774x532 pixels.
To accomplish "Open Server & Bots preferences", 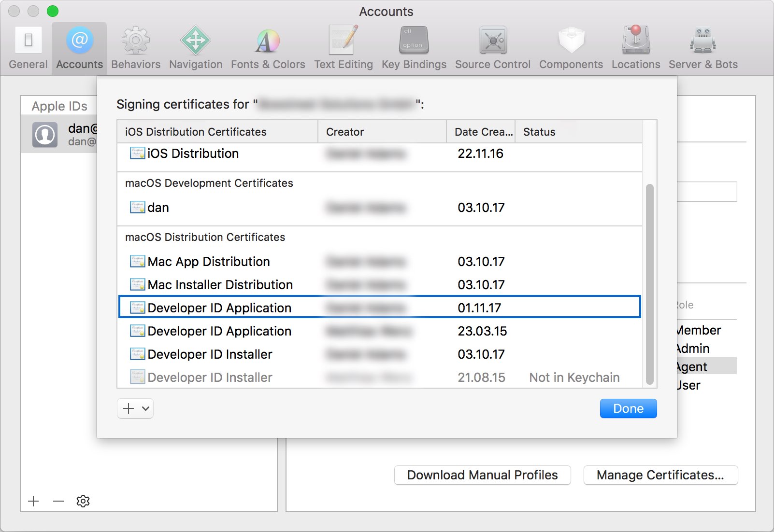I will click(x=703, y=48).
